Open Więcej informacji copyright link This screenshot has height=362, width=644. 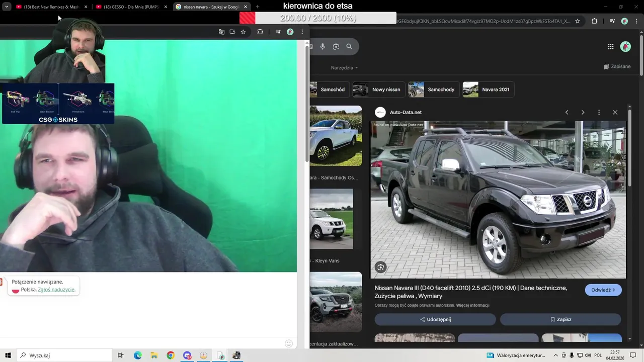(472, 305)
